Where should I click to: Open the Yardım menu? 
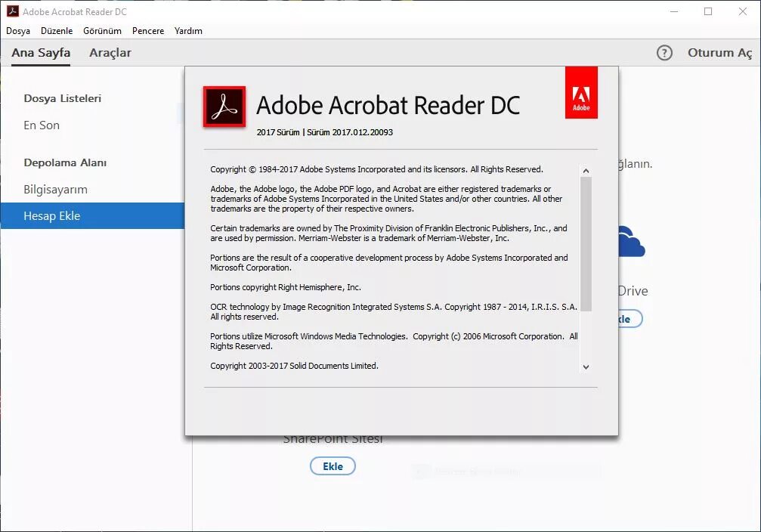[x=188, y=30]
